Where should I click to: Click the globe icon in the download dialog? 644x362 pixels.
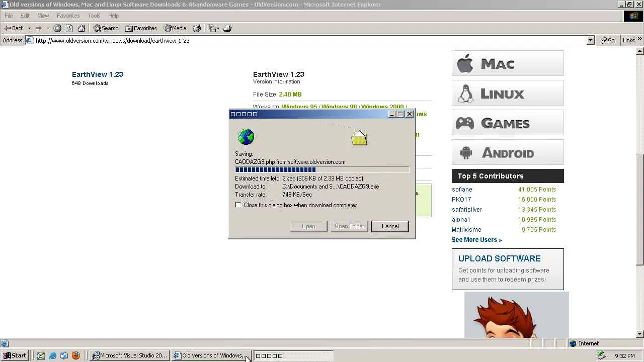click(x=246, y=137)
